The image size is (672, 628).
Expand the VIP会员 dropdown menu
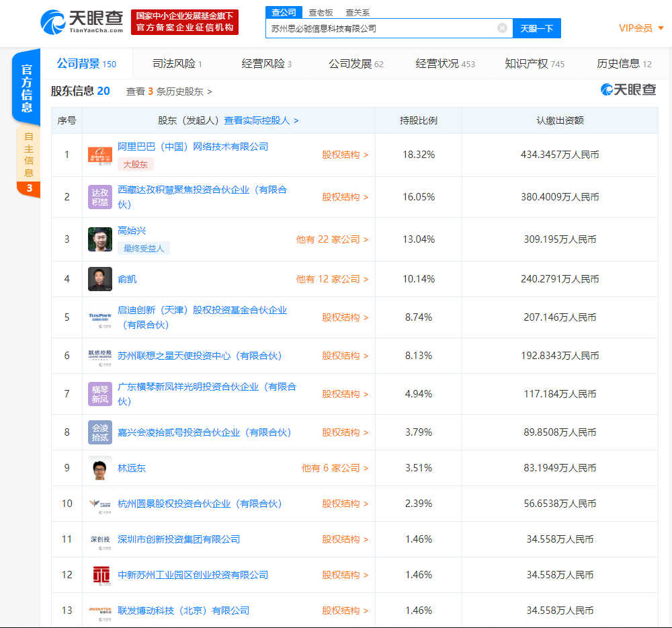pyautogui.click(x=641, y=28)
